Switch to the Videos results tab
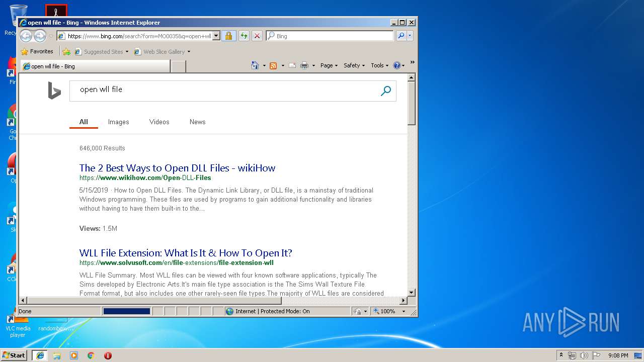The width and height of the screenshot is (644, 362). click(x=159, y=122)
